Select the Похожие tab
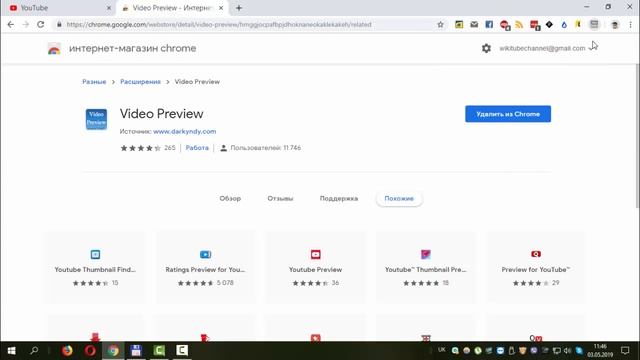This screenshot has width=640, height=360. [399, 198]
